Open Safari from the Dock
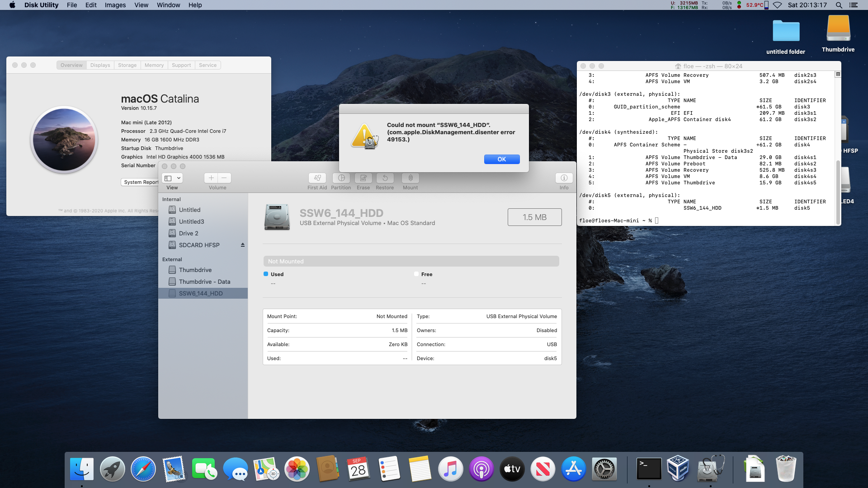Screen dimensions: 868x488 pyautogui.click(x=143, y=469)
